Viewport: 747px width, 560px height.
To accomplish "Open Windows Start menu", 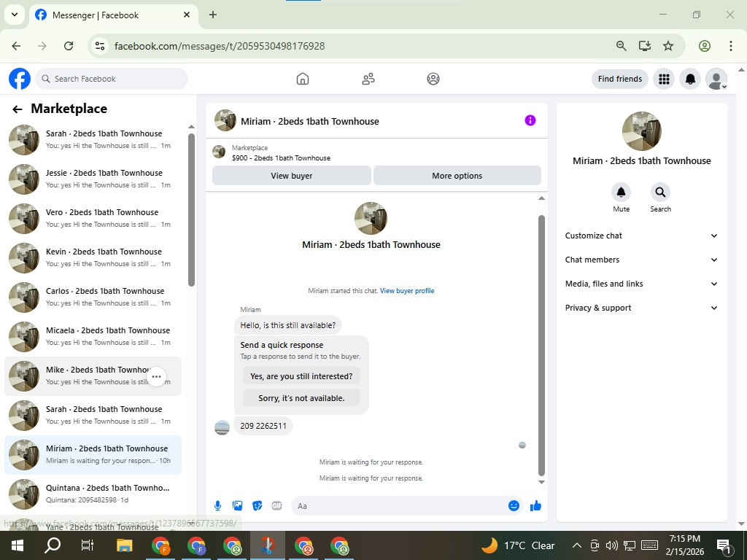I will (18, 545).
